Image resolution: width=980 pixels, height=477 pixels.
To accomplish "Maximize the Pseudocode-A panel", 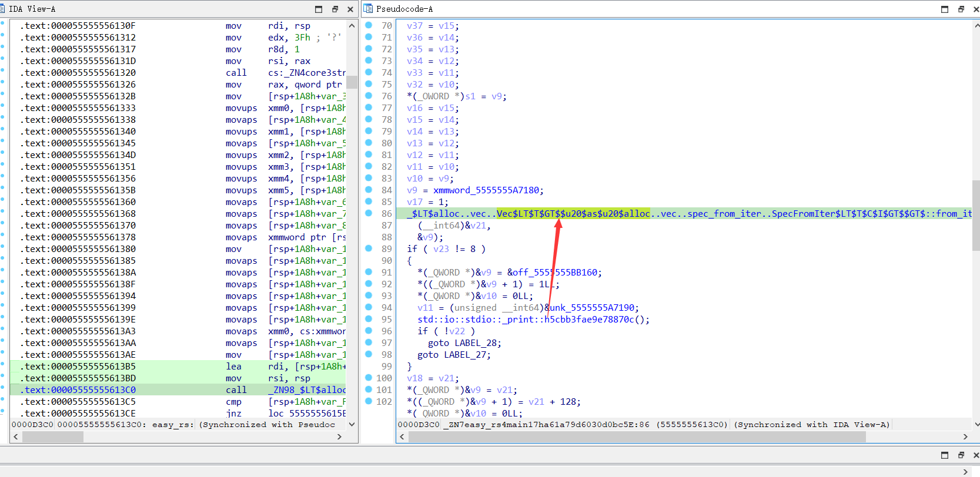I will point(945,9).
